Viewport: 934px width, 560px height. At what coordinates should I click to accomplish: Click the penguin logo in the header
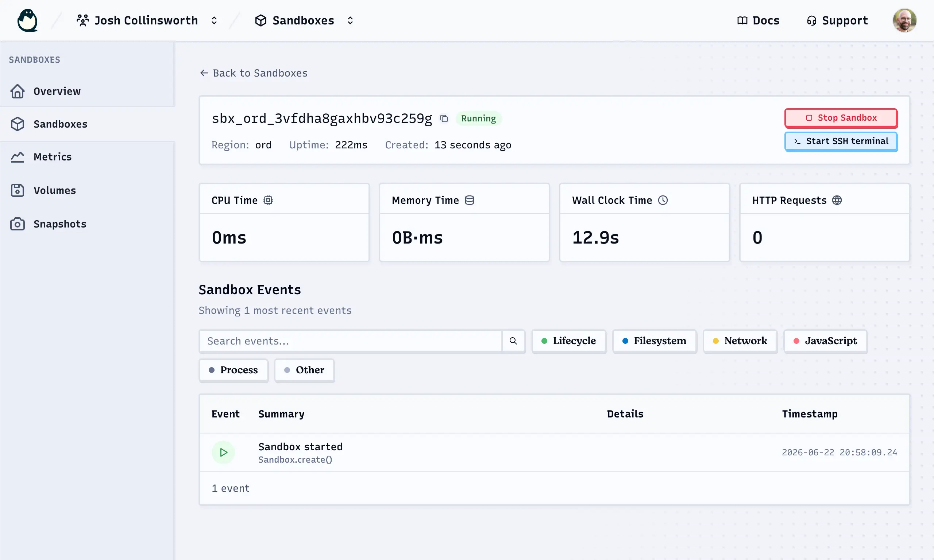click(x=28, y=20)
